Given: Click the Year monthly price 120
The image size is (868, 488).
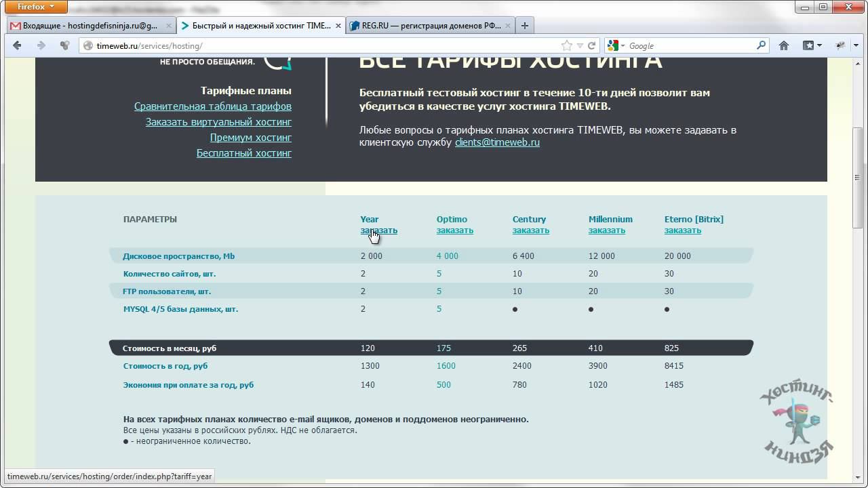Looking at the screenshot, I should tap(368, 348).
